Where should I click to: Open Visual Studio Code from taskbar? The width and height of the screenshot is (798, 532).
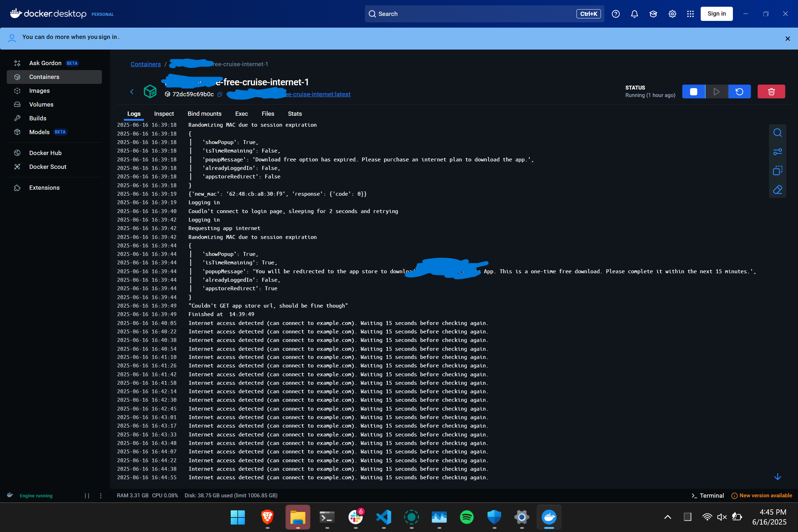click(383, 517)
